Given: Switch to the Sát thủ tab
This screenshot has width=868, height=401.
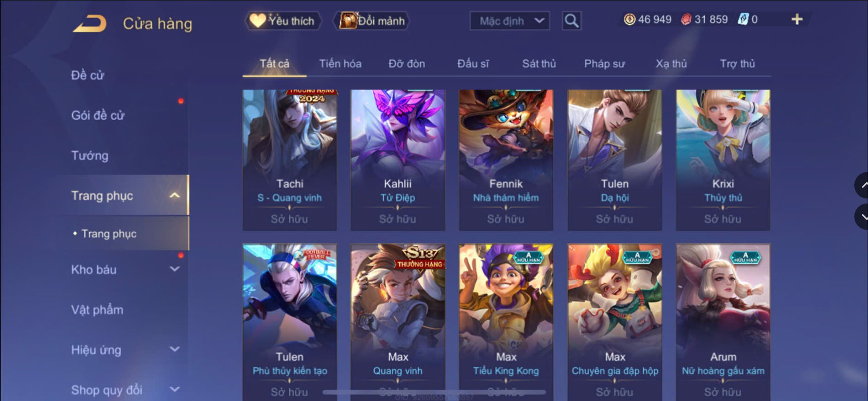Looking at the screenshot, I should coord(539,64).
